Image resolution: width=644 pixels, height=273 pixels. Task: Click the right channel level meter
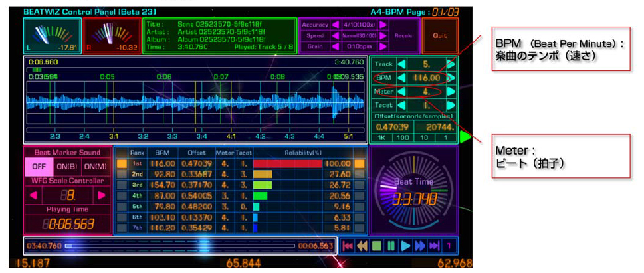112,36
